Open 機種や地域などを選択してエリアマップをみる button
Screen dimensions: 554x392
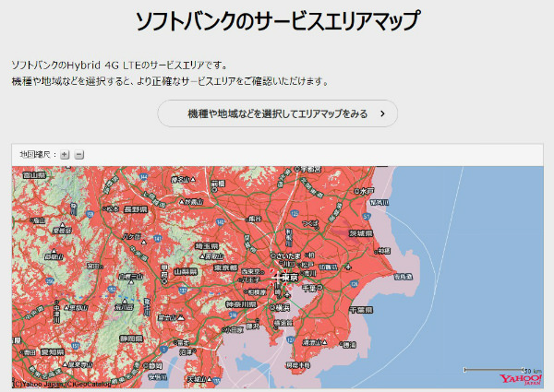point(278,113)
